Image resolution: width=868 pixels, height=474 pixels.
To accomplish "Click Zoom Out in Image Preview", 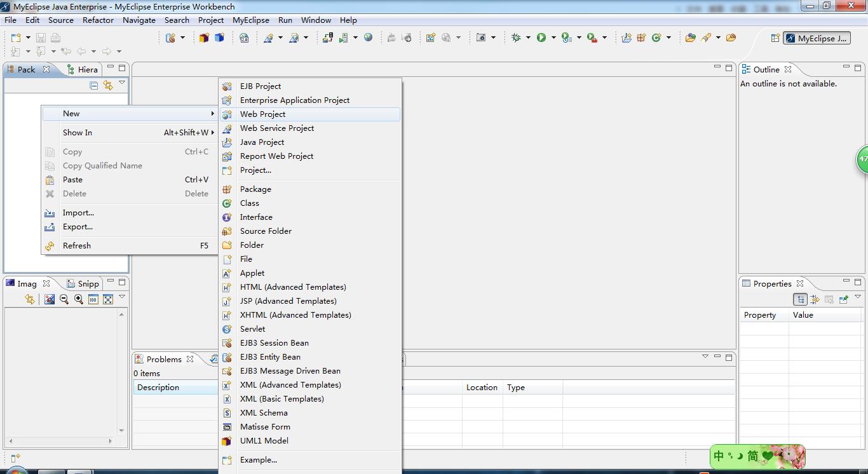I will click(x=64, y=299).
